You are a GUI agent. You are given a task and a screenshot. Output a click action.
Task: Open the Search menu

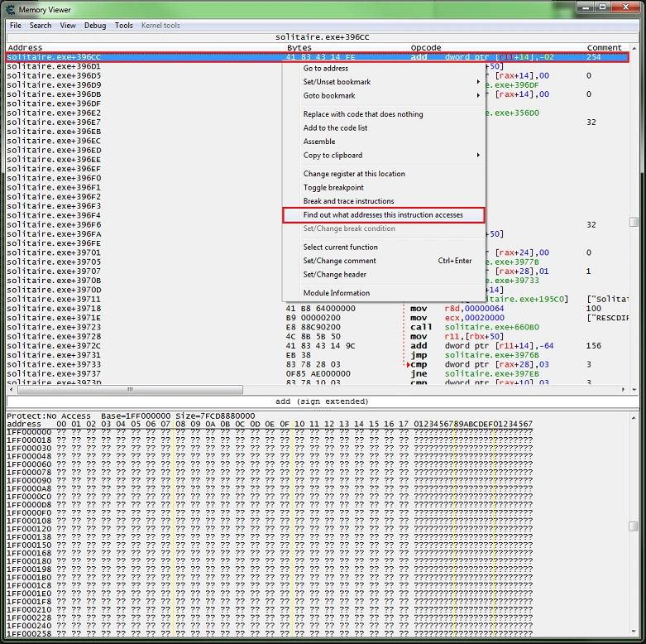point(41,26)
